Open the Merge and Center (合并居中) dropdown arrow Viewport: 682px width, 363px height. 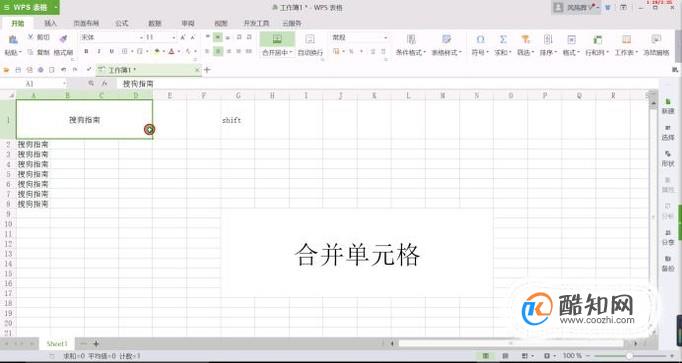[x=291, y=53]
